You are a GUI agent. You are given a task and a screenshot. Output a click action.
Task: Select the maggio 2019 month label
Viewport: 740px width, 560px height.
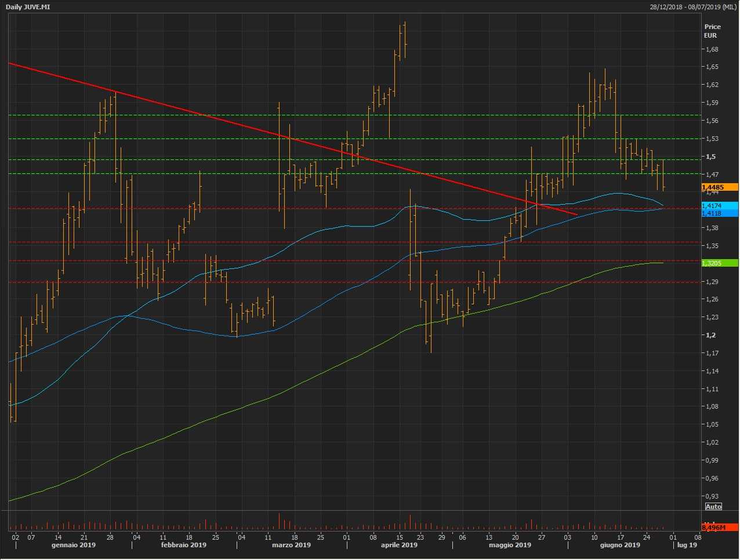point(510,545)
